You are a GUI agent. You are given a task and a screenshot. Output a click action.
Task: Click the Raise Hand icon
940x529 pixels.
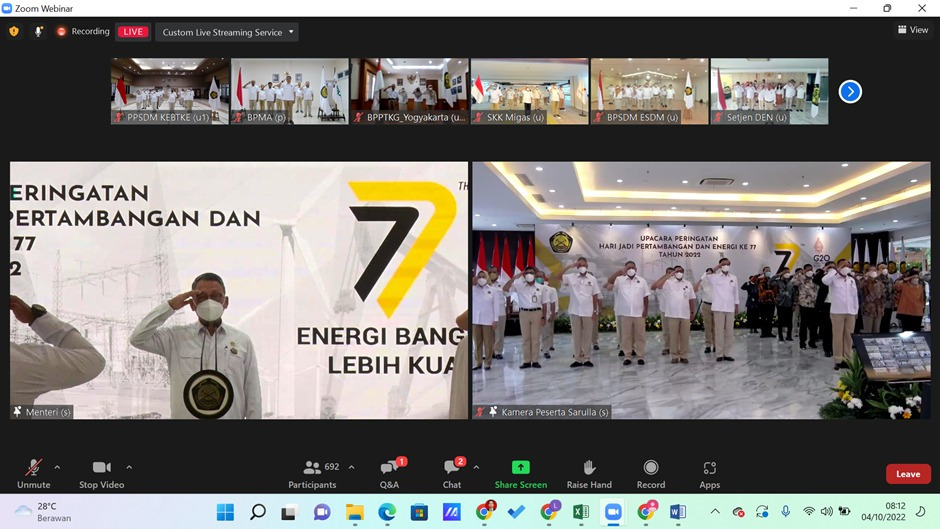tap(589, 467)
